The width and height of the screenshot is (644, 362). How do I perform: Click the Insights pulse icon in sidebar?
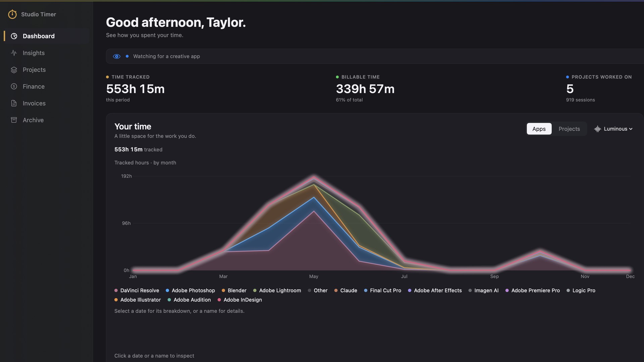click(14, 53)
